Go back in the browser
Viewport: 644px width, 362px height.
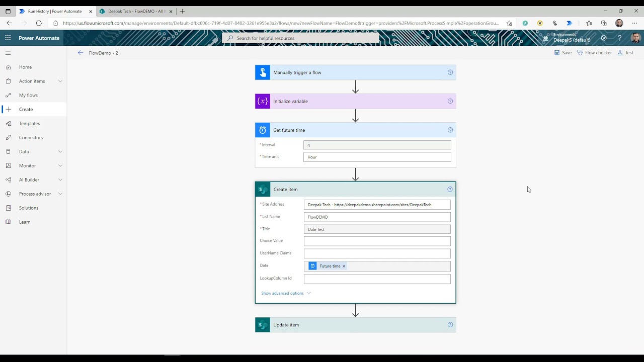tap(10, 23)
